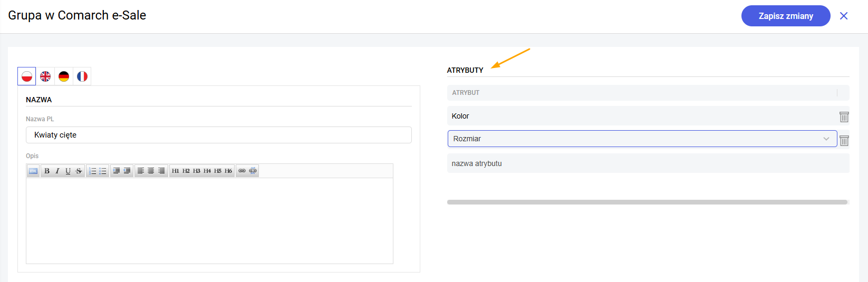Close the Grupa w Comarch e-Sale window
Image resolution: width=868 pixels, height=282 pixels.
844,16
